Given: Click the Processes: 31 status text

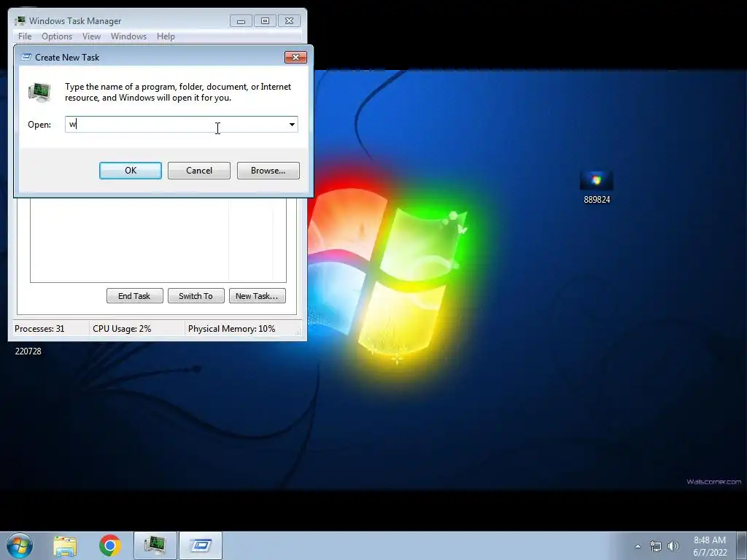Looking at the screenshot, I should (x=39, y=329).
